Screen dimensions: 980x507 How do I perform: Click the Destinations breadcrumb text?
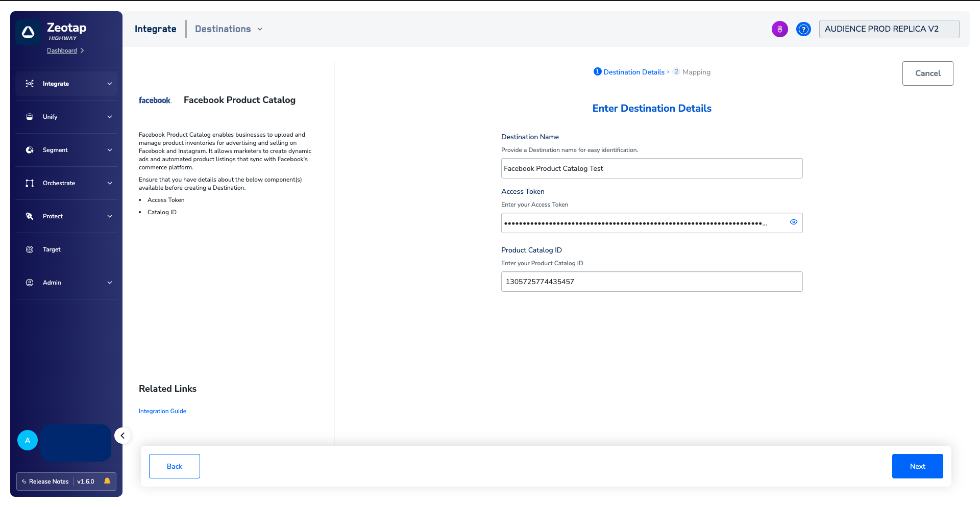click(x=223, y=29)
